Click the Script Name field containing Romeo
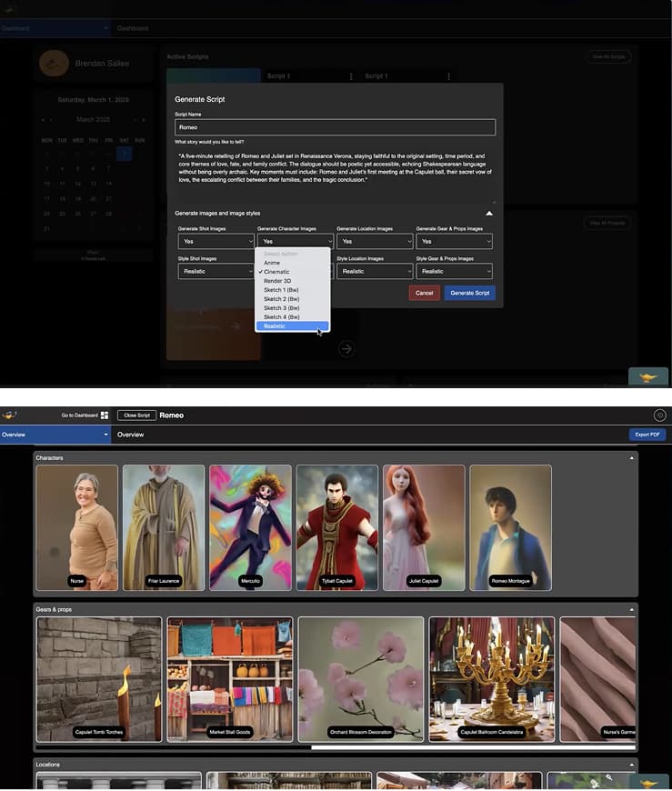Image resolution: width=672 pixels, height=791 pixels. click(335, 127)
